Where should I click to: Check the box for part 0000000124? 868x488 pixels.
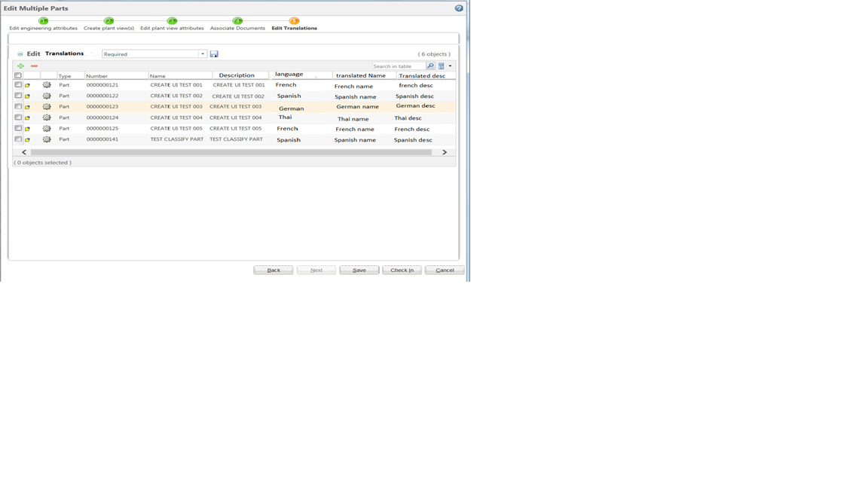(x=18, y=117)
